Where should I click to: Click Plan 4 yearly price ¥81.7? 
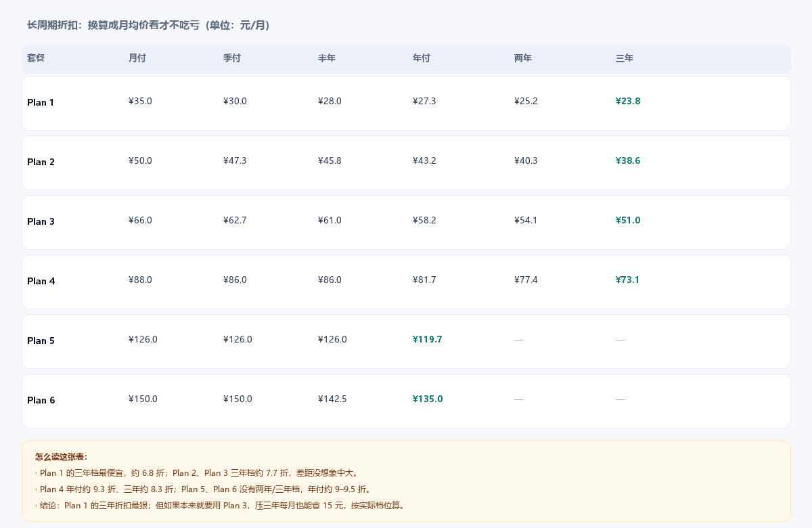click(424, 280)
